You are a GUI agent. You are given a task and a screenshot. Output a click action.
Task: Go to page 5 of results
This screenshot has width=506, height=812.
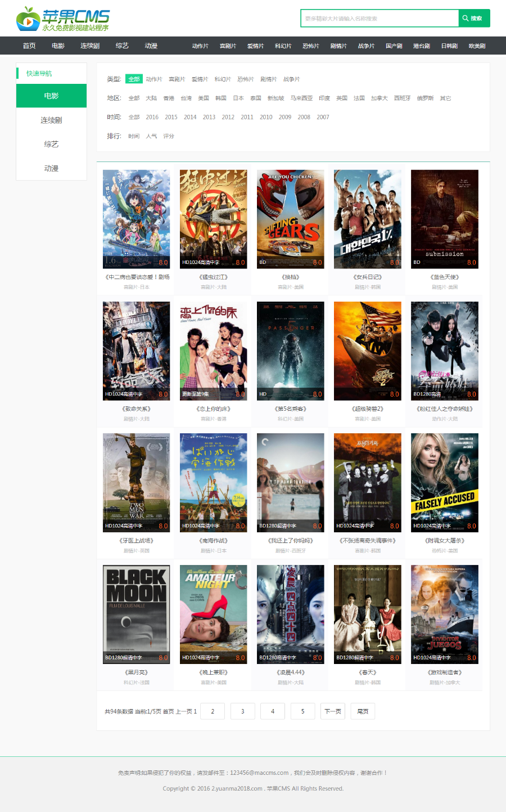click(x=302, y=711)
